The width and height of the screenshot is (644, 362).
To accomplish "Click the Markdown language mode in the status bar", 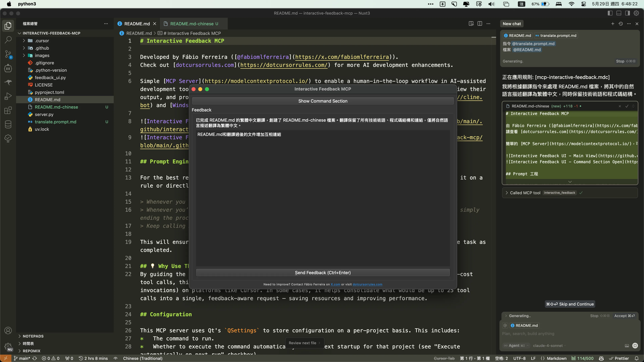I will [x=556, y=358].
